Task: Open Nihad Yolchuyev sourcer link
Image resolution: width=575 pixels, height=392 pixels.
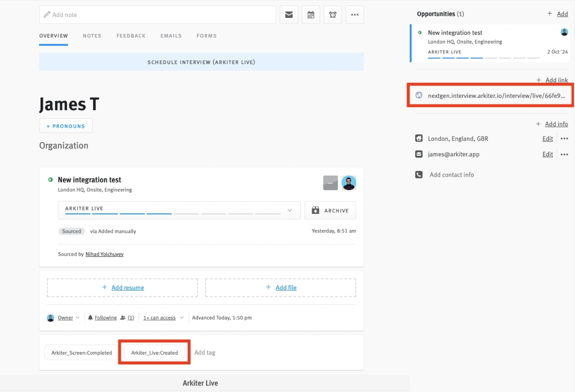Action: pos(104,254)
